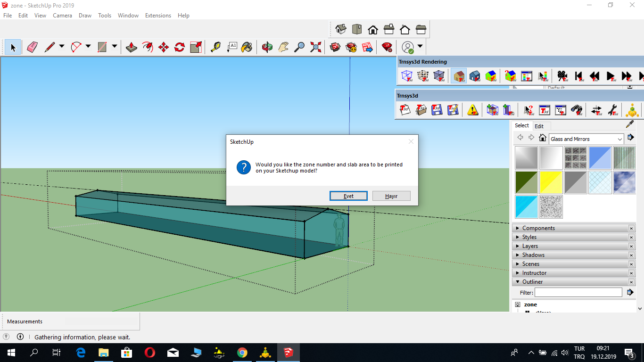This screenshot has width=644, height=362.
Task: Open the 3D Warehouse
Action: pyautogui.click(x=335, y=47)
